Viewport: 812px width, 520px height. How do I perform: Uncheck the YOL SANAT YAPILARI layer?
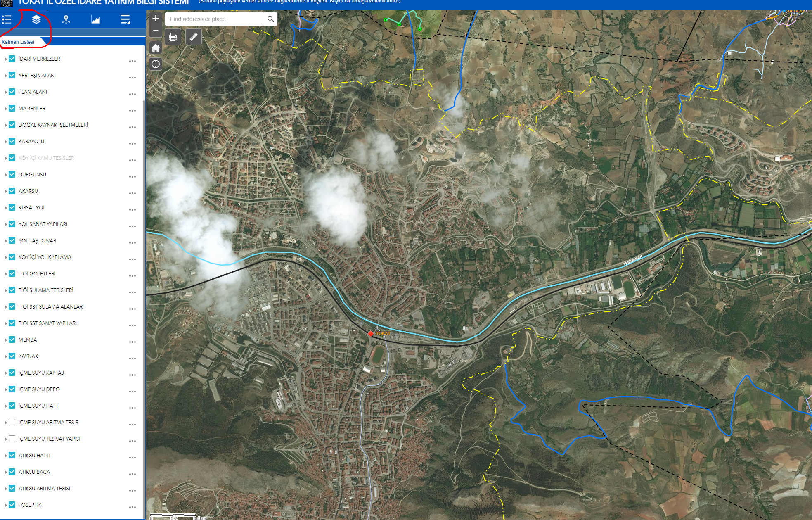[12, 224]
